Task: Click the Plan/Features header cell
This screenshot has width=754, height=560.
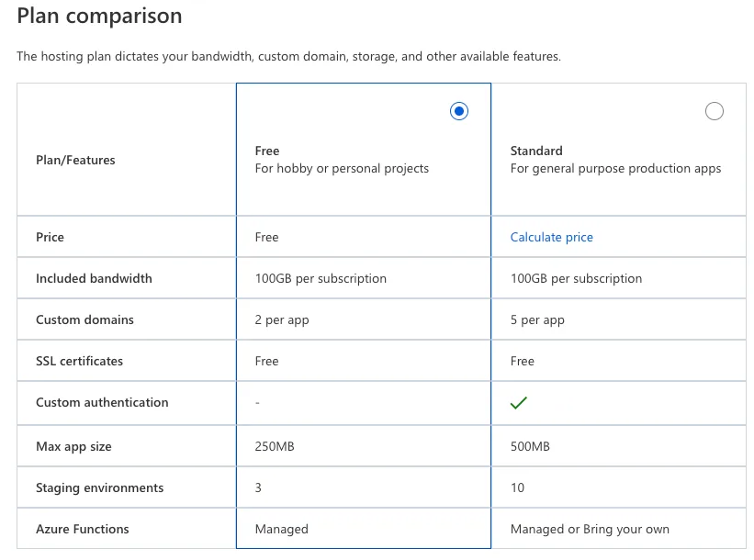Action: (x=75, y=160)
